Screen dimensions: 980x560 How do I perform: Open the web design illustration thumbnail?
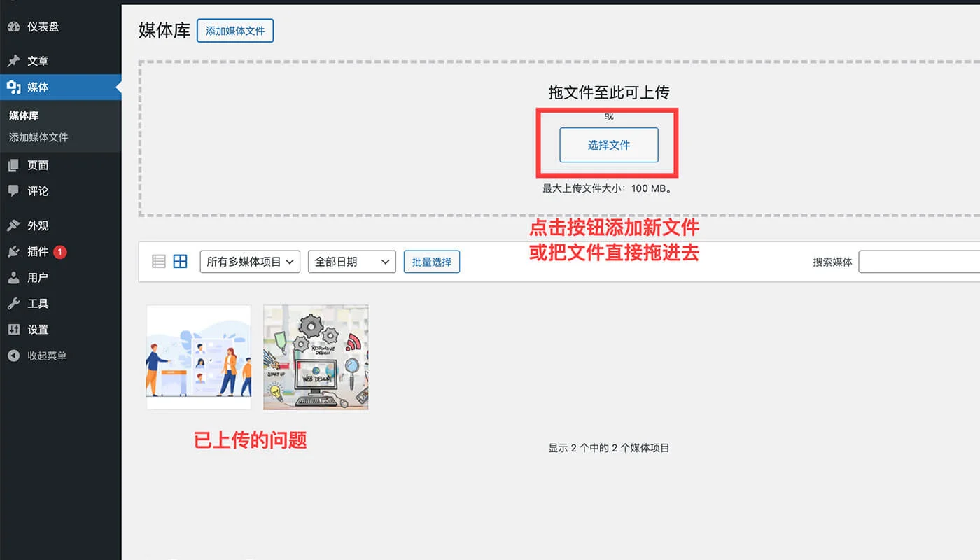tap(315, 357)
